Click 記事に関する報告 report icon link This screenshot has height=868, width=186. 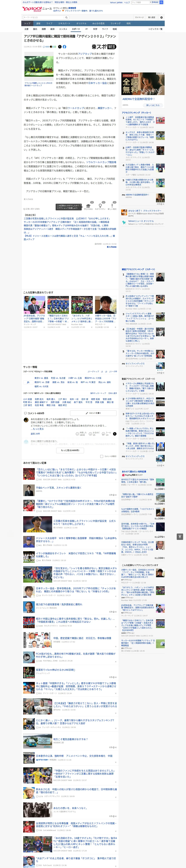[31, 209]
